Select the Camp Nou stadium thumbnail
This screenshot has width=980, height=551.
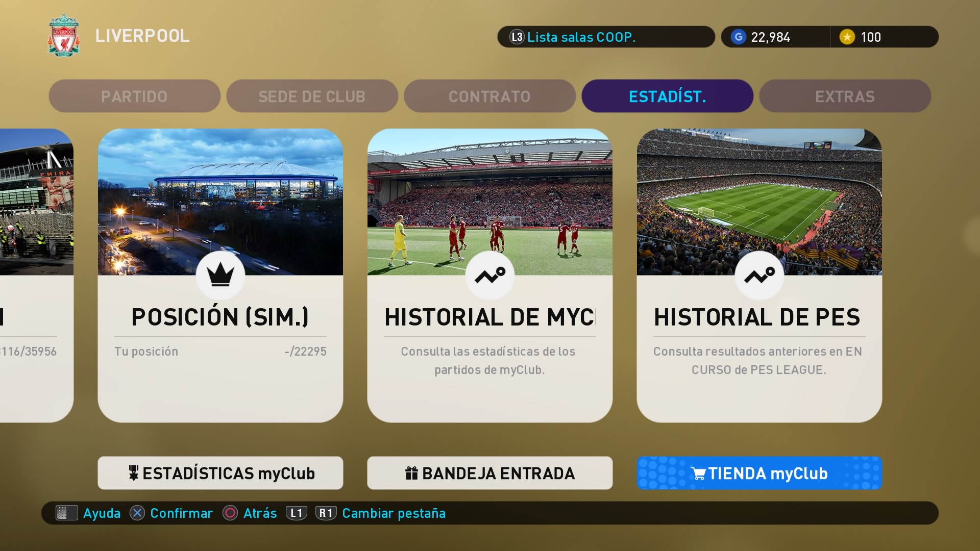tap(759, 202)
